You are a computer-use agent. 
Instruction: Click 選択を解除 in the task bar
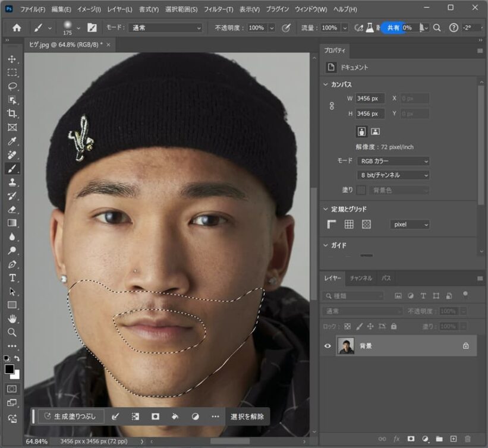coord(247,417)
